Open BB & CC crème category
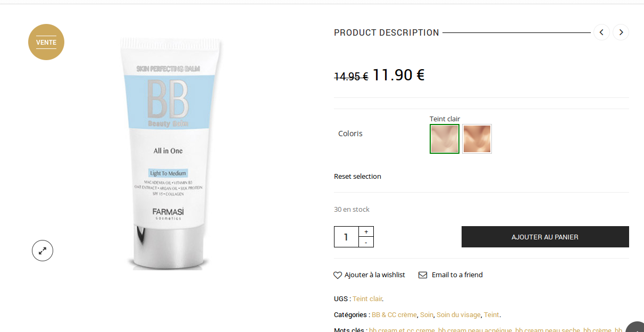Image resolution: width=644 pixels, height=332 pixels. pyautogui.click(x=394, y=315)
